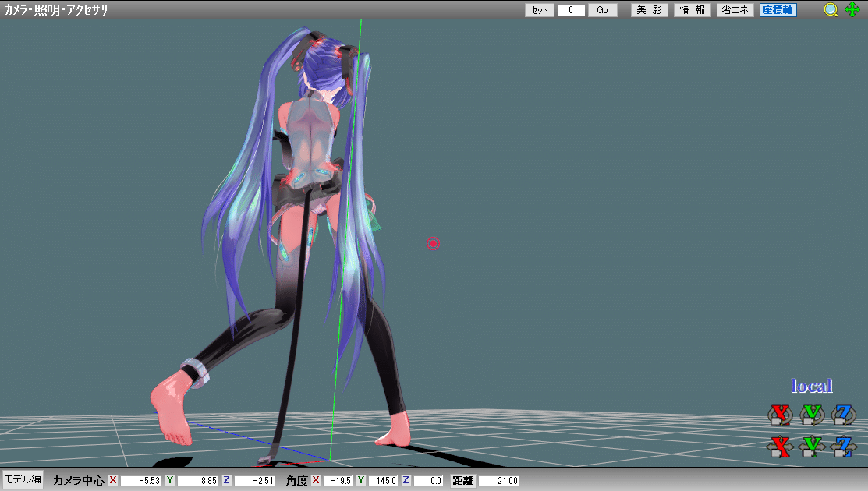The width and height of the screenshot is (868, 491).
Task: Click the red camera center target marker
Action: click(433, 243)
